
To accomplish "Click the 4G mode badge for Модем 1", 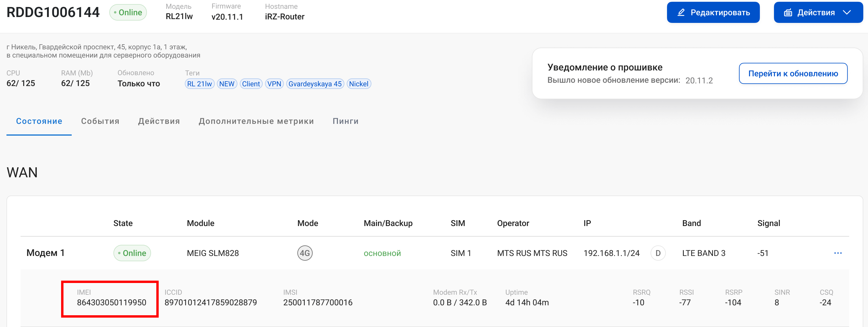I will 305,253.
